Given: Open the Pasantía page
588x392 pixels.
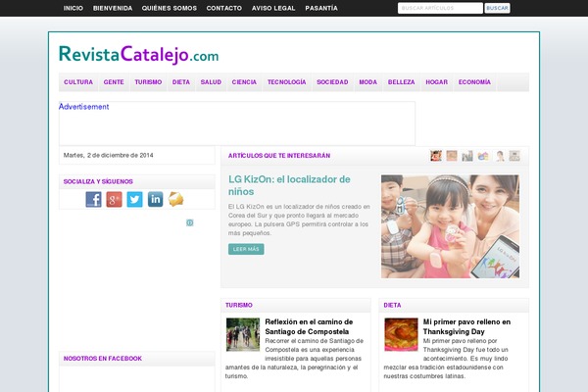Looking at the screenshot, I should (321, 8).
